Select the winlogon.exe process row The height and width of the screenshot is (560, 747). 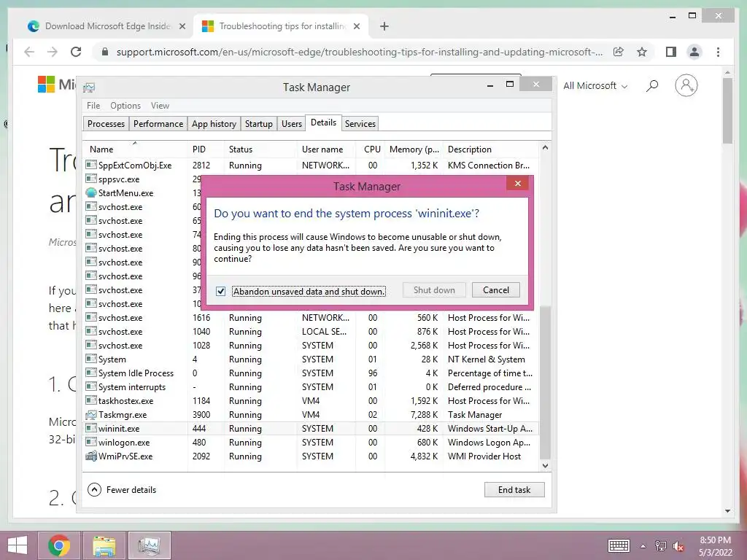tap(311, 443)
